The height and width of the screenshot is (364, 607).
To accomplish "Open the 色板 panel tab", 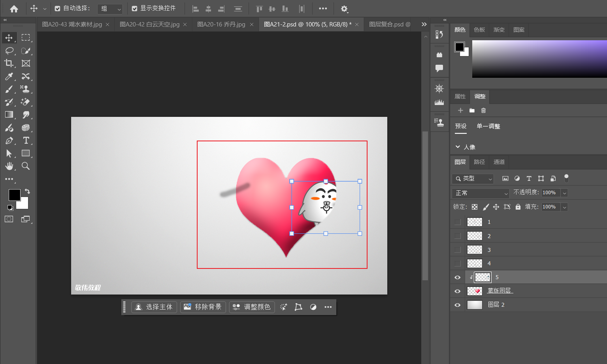I will (479, 30).
